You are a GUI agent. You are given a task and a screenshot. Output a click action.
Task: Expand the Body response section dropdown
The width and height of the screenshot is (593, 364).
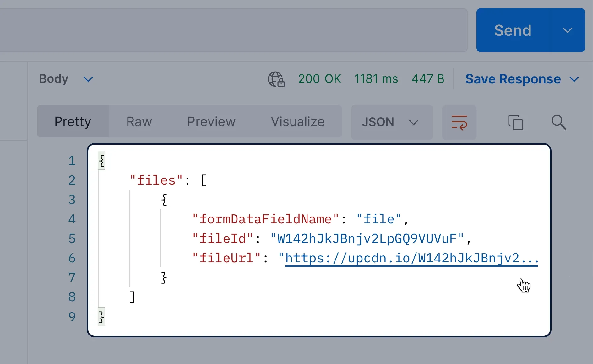click(x=88, y=79)
